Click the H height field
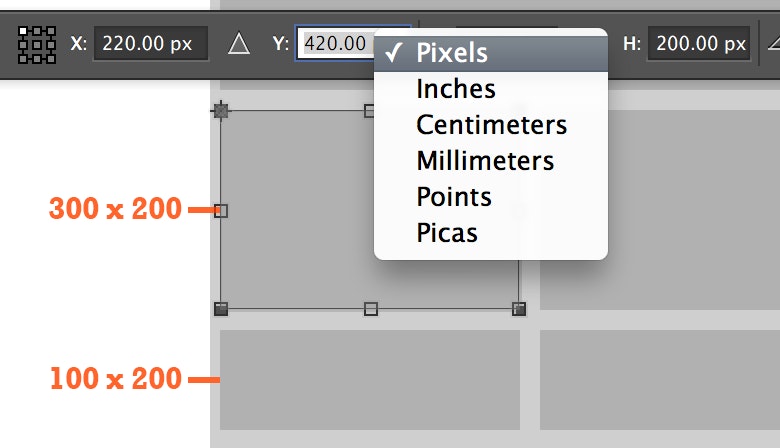The height and width of the screenshot is (448, 780). [x=699, y=44]
